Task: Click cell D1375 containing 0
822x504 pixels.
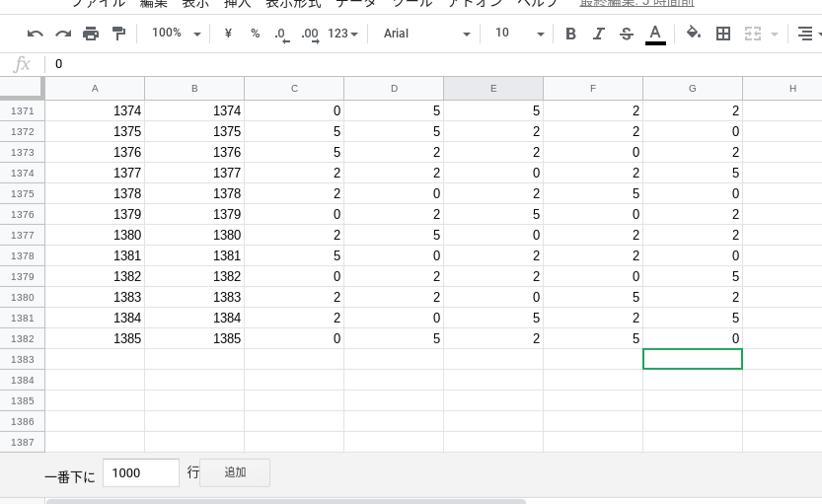Action: [394, 194]
